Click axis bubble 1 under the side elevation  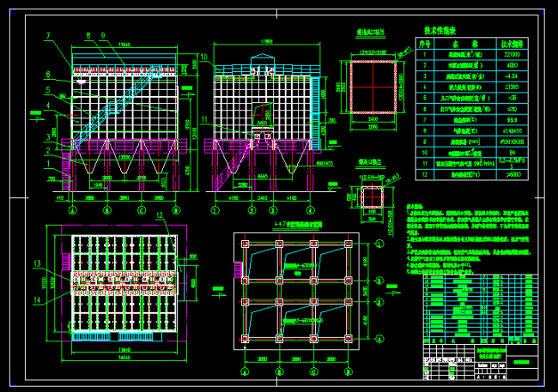[x=215, y=211]
